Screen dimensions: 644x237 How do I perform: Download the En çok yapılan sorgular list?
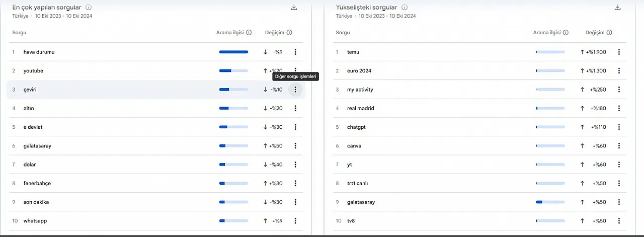point(294,8)
